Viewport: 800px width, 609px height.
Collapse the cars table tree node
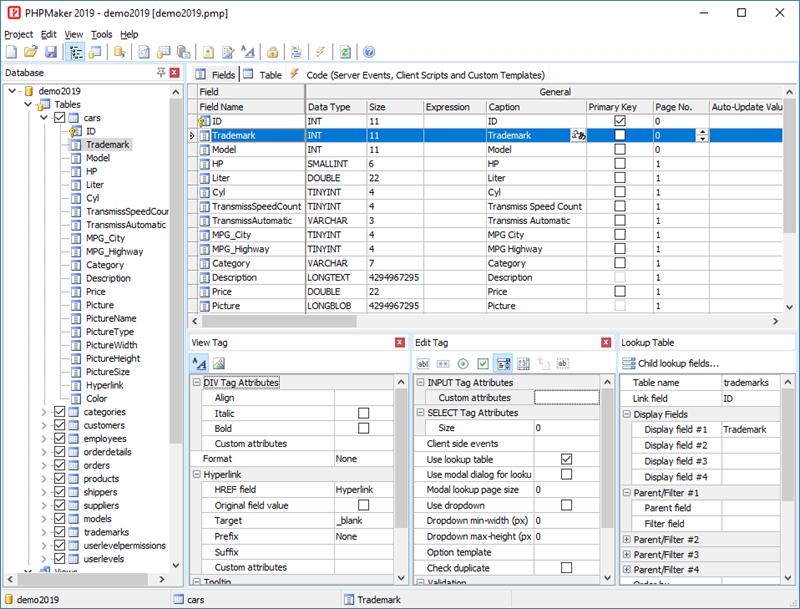45,117
